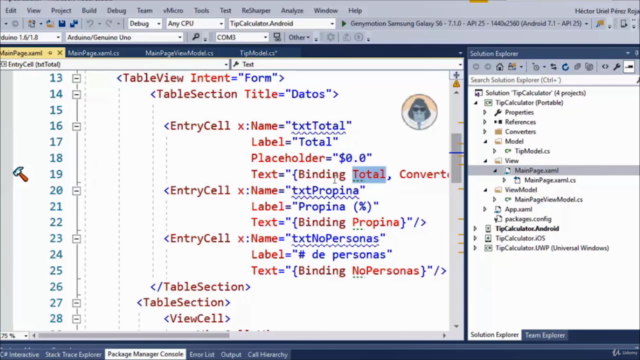The width and height of the screenshot is (640, 360).
Task: Open the vMicro menu
Action: pos(173,11)
